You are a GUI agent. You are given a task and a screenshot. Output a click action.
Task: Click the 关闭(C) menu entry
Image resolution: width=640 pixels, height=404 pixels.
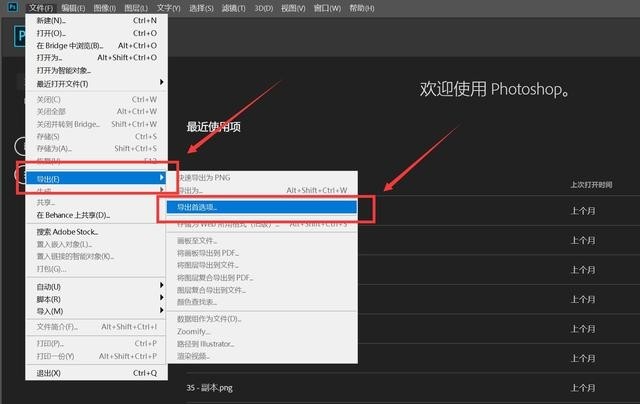click(x=96, y=99)
